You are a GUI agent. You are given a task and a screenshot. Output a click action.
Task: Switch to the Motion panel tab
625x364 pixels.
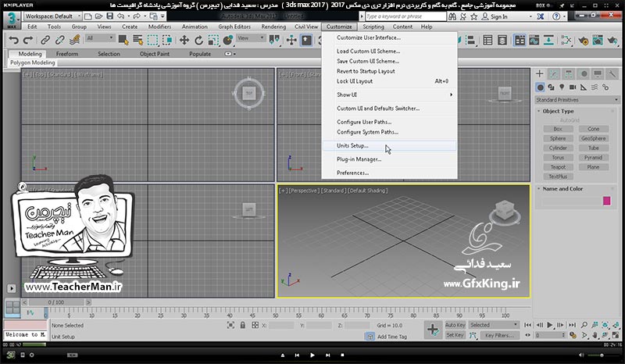point(584,73)
